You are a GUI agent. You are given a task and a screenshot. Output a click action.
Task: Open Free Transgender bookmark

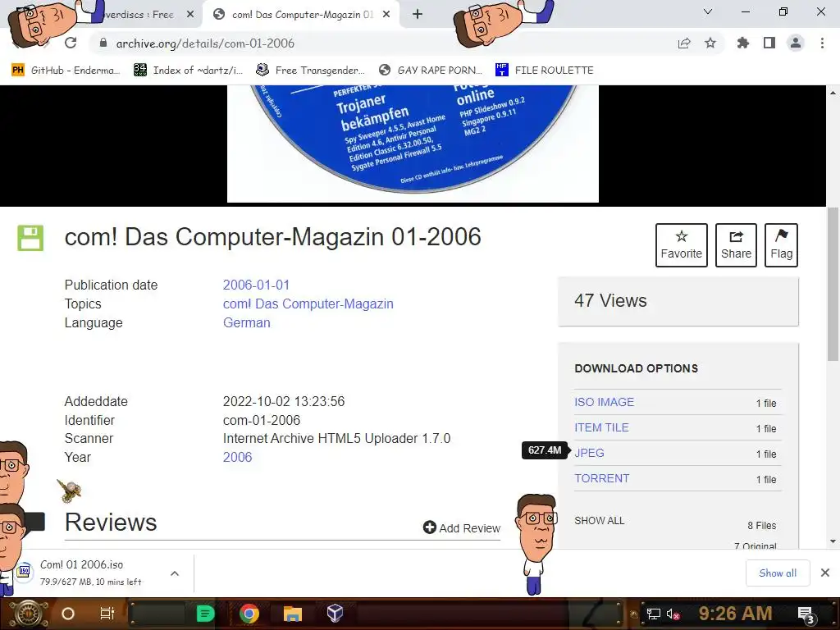click(x=311, y=71)
